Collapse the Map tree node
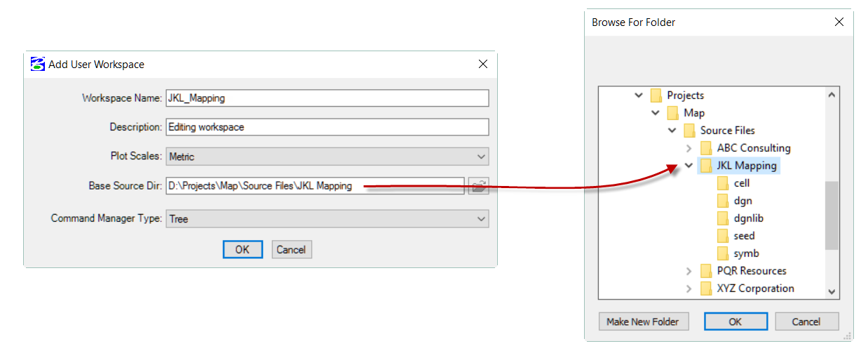The image size is (868, 346). point(655,113)
